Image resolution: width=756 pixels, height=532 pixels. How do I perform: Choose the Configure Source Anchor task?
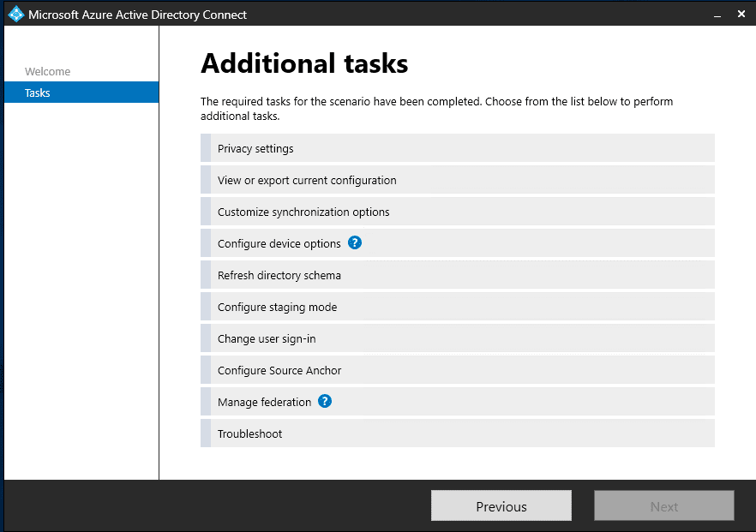pos(458,371)
